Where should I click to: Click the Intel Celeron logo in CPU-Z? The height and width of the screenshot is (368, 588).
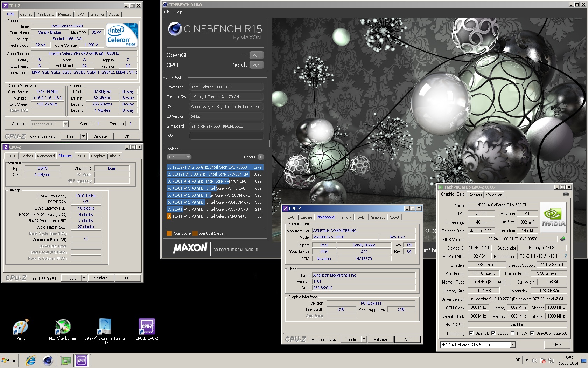pyautogui.click(x=122, y=35)
